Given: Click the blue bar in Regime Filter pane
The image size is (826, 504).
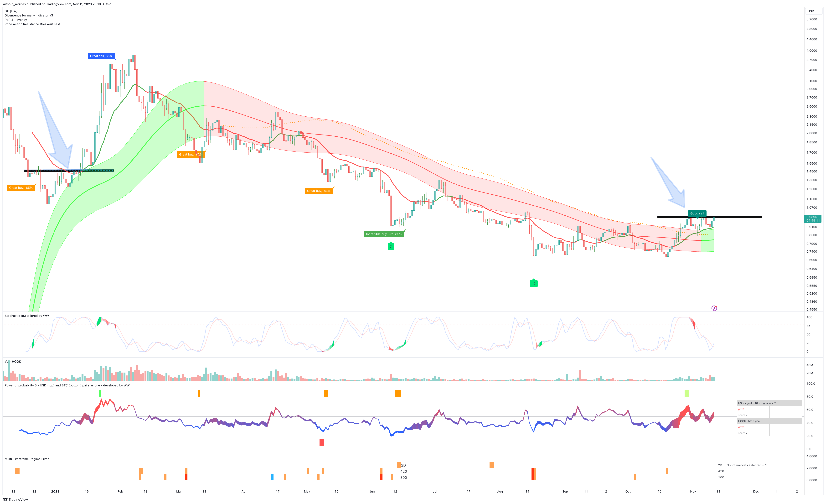Looking at the screenshot, I should pos(272,477).
